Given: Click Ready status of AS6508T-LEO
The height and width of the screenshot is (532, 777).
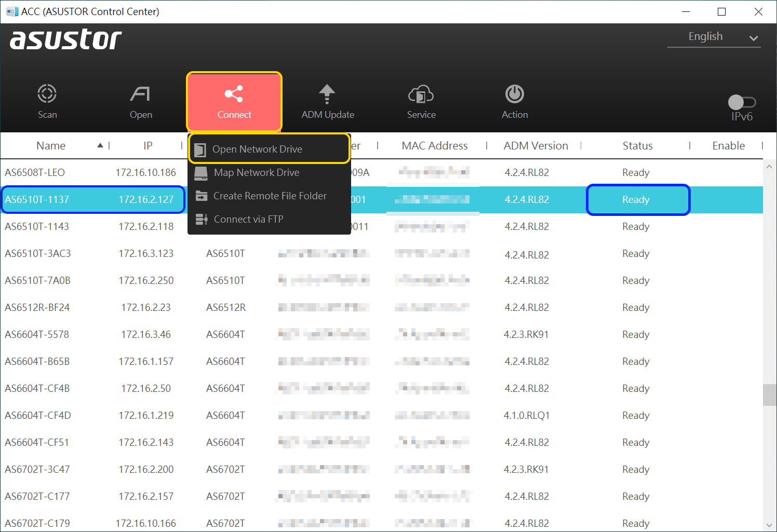Looking at the screenshot, I should (x=636, y=172).
